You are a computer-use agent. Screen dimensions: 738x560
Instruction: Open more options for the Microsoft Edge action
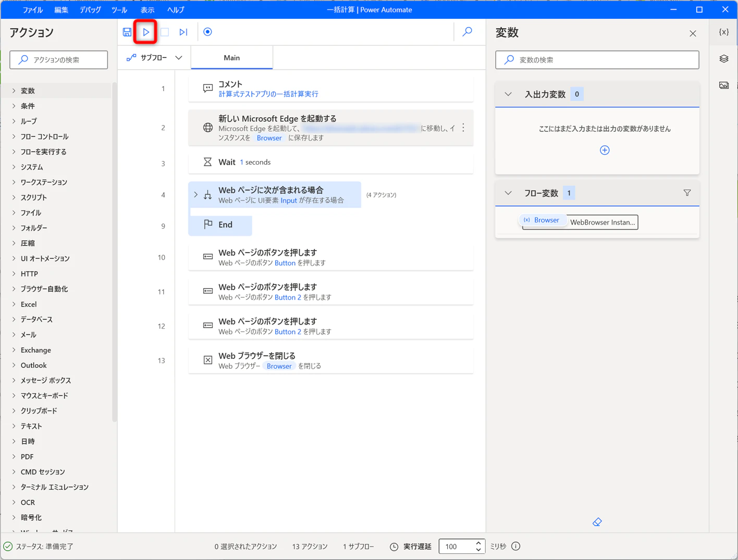463,128
